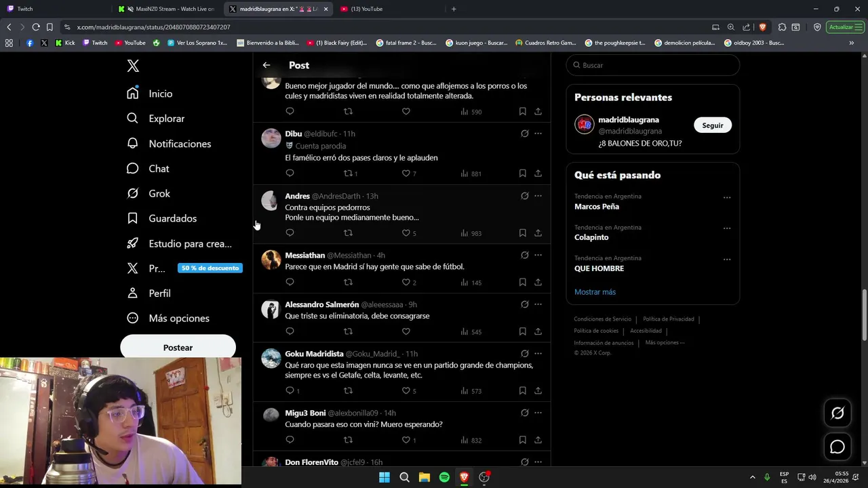The width and height of the screenshot is (868, 488).
Task: View stats of Andres's reply with 983 views
Action: pos(471,233)
